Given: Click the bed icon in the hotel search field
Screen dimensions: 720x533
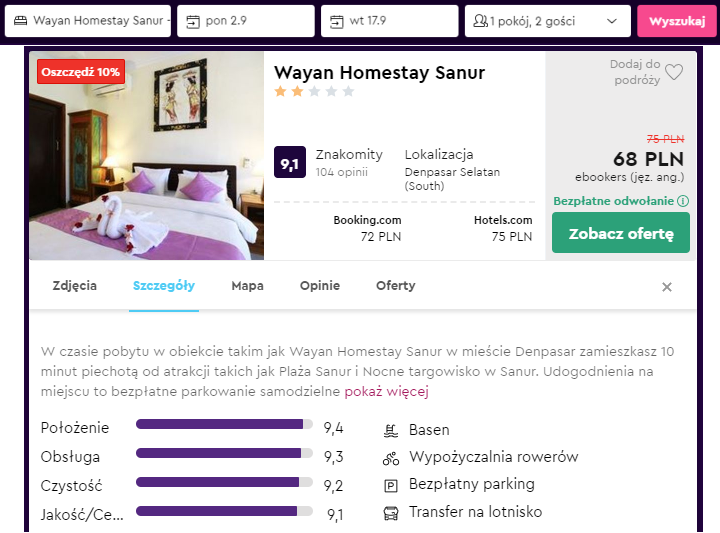Looking at the screenshot, I should tap(20, 21).
